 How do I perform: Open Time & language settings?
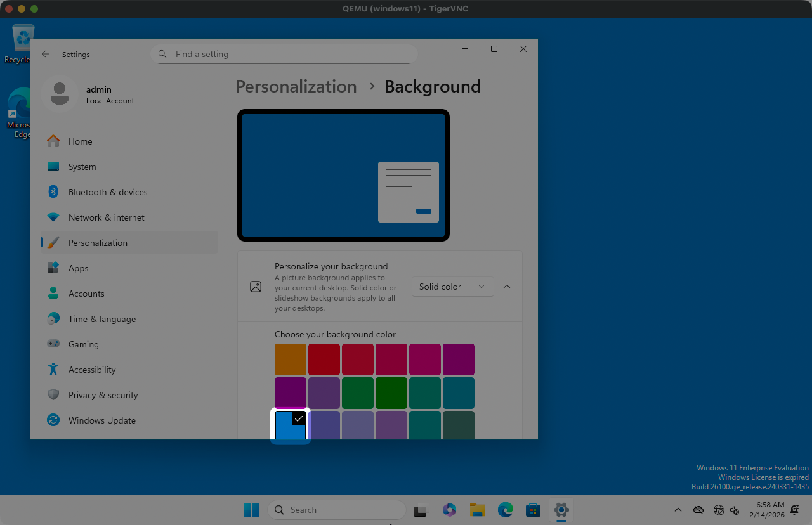click(x=101, y=319)
